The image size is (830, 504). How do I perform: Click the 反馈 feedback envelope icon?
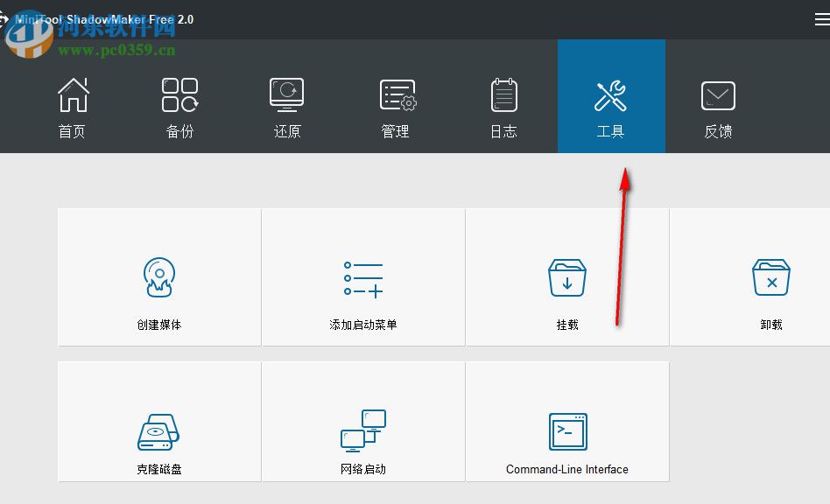coord(718,94)
